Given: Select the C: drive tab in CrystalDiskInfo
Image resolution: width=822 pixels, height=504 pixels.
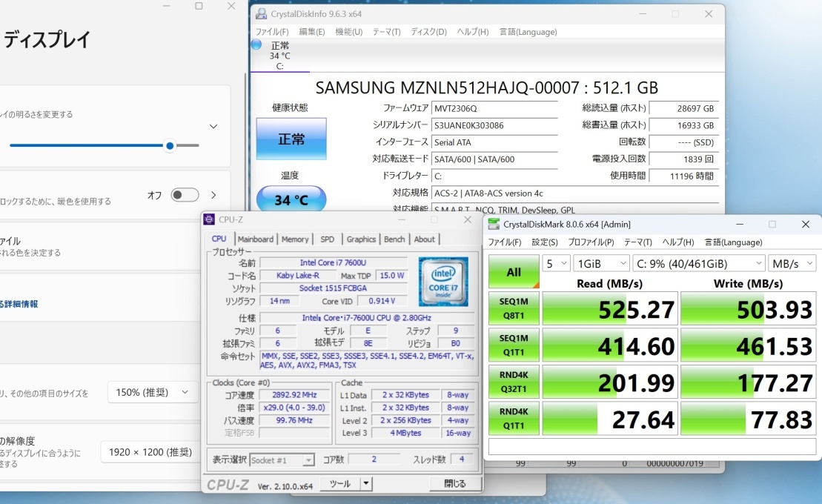Looking at the screenshot, I should click(x=280, y=56).
